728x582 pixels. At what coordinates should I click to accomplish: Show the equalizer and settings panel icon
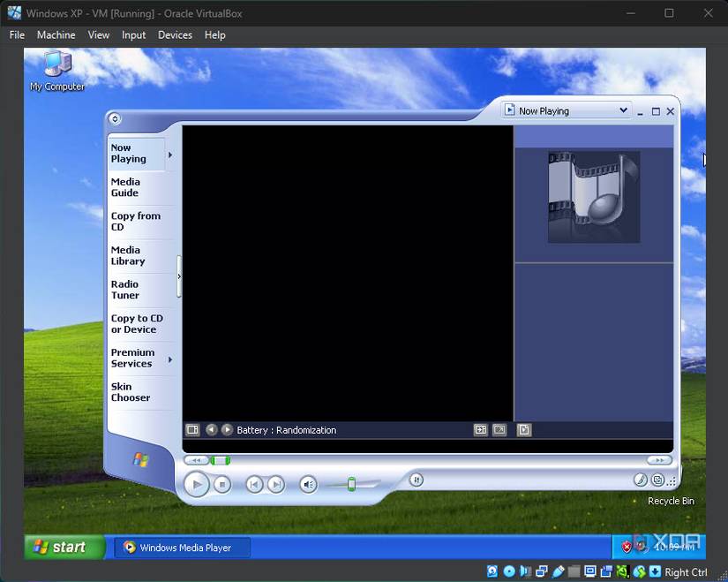point(481,430)
